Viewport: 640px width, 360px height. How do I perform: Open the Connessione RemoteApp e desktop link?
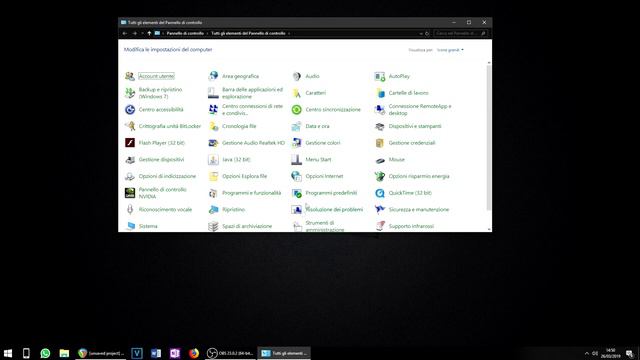[420, 109]
